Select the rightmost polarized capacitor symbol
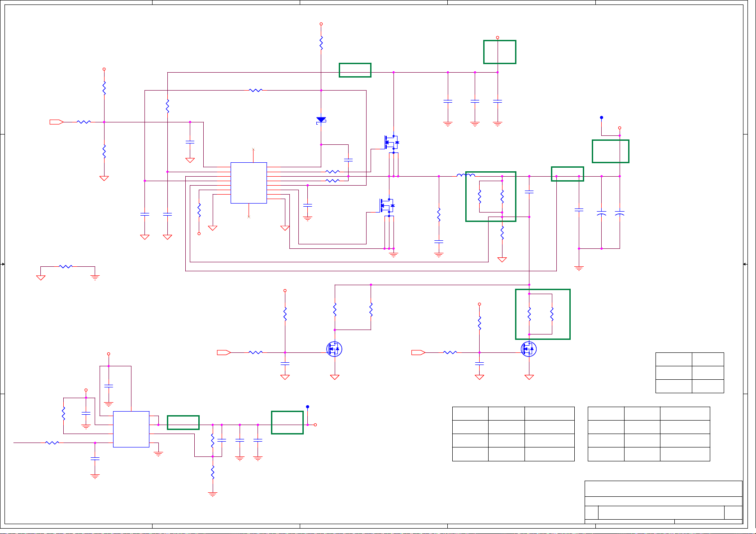Image resolution: width=756 pixels, height=534 pixels. pyautogui.click(x=620, y=213)
